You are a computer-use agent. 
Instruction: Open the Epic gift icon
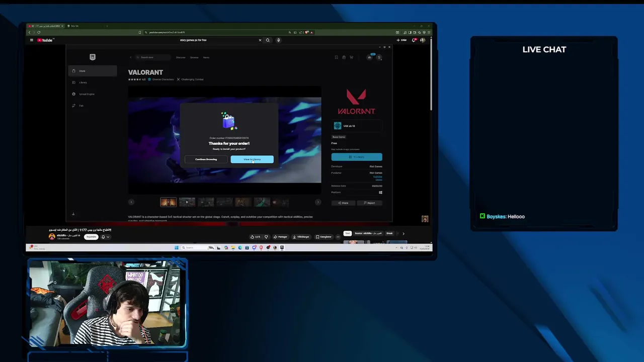(x=344, y=57)
